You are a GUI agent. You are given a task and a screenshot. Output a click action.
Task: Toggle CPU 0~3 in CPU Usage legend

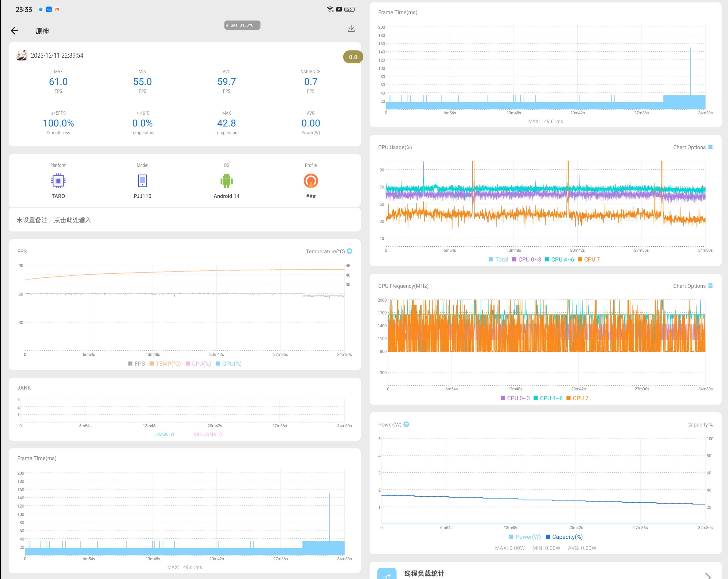click(x=526, y=260)
